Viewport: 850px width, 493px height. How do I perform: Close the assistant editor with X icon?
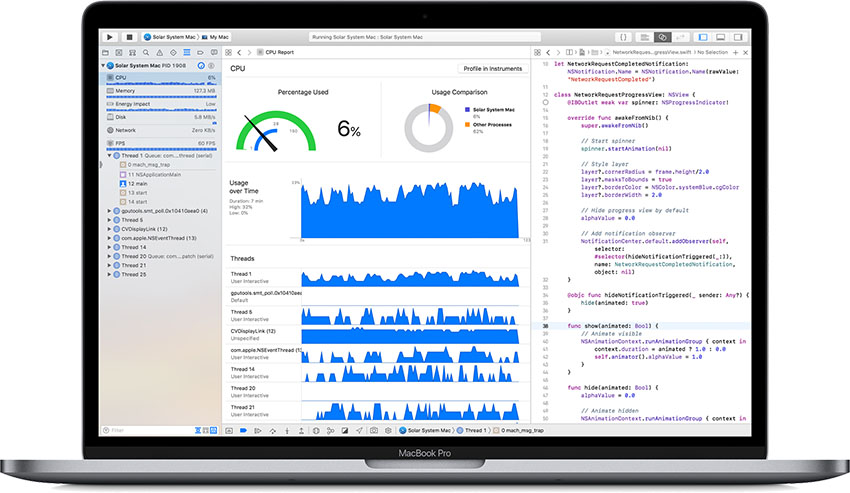[745, 53]
